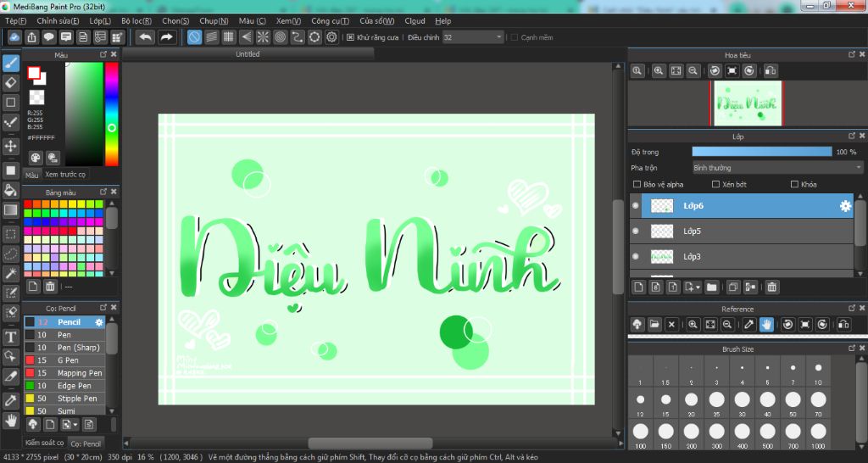Select the Gradient tool
868x463 pixels.
click(x=10, y=210)
